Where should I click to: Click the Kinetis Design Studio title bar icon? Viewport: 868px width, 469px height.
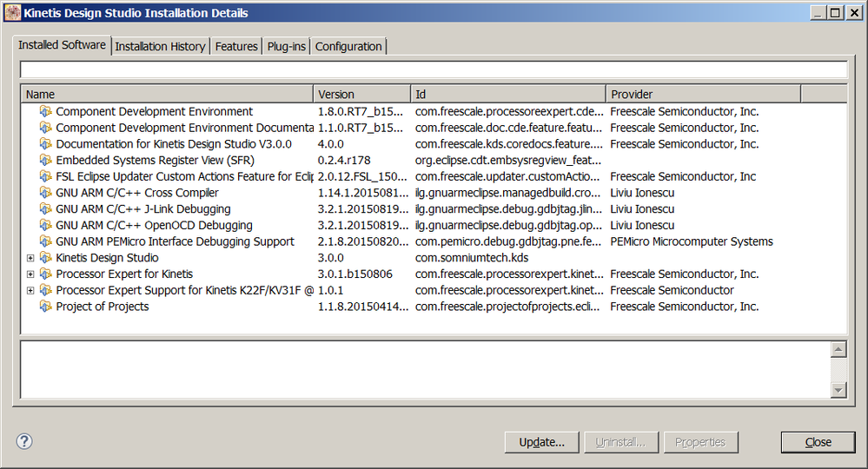13,13
